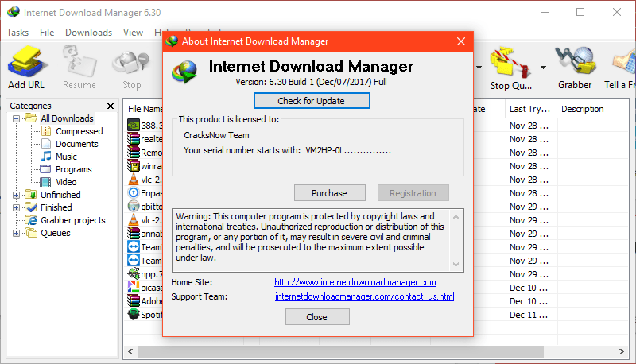Open the View menu
Screen dimensions: 636x364
point(133,33)
